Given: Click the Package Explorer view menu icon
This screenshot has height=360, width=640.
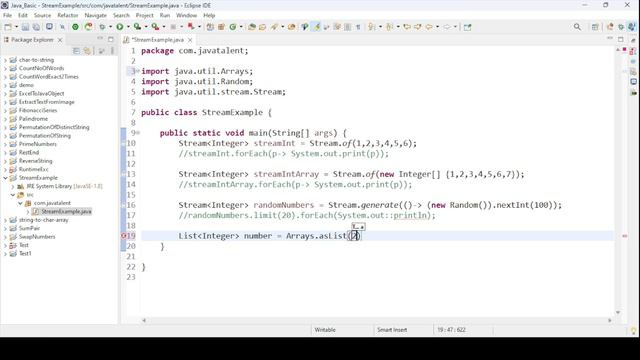Looking at the screenshot, I should [x=112, y=51].
